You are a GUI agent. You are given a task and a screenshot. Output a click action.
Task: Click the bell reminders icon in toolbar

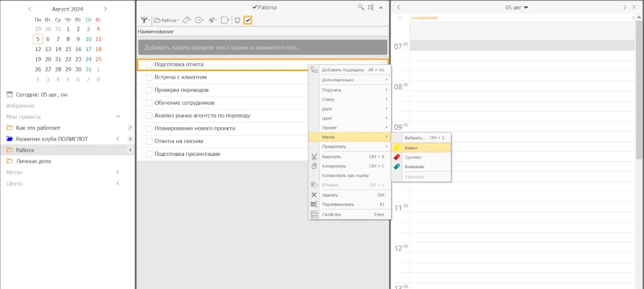(x=237, y=20)
